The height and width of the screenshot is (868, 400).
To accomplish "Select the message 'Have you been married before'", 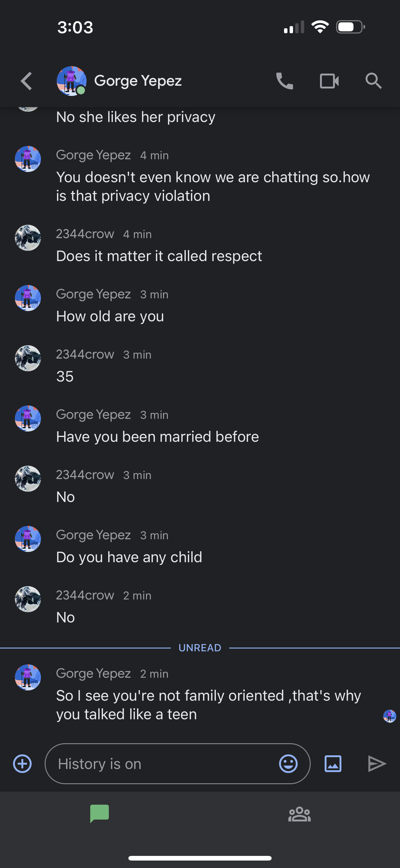I will tap(158, 437).
